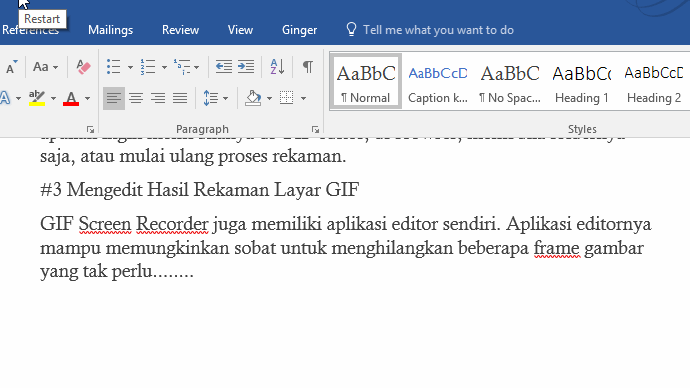
Task: Expand the Line Spacing dropdown arrow
Action: coord(225,99)
